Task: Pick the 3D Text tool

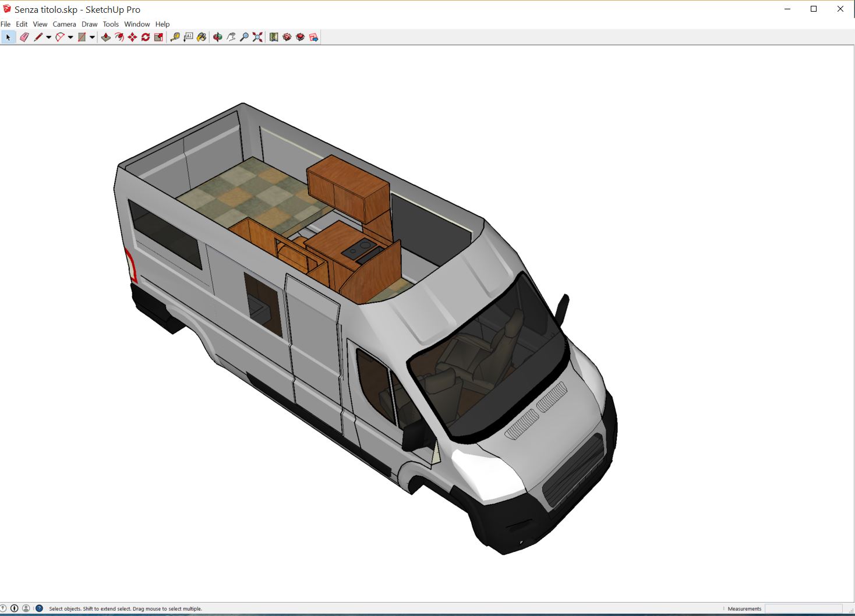Action: tap(189, 37)
